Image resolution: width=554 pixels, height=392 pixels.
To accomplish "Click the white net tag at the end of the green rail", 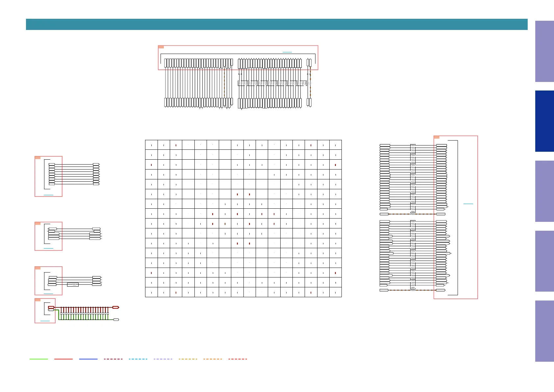I will [116, 320].
